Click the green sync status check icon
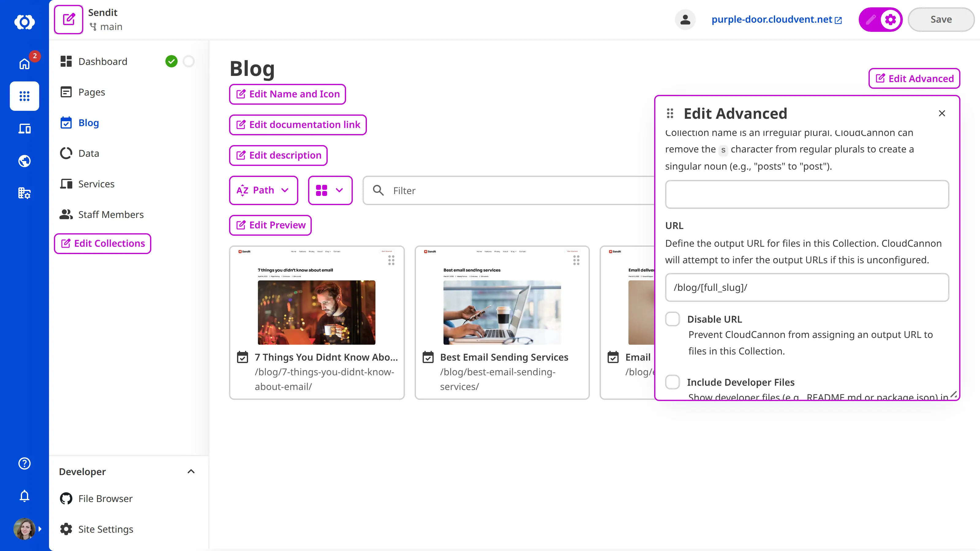This screenshot has width=980, height=551. (x=171, y=61)
